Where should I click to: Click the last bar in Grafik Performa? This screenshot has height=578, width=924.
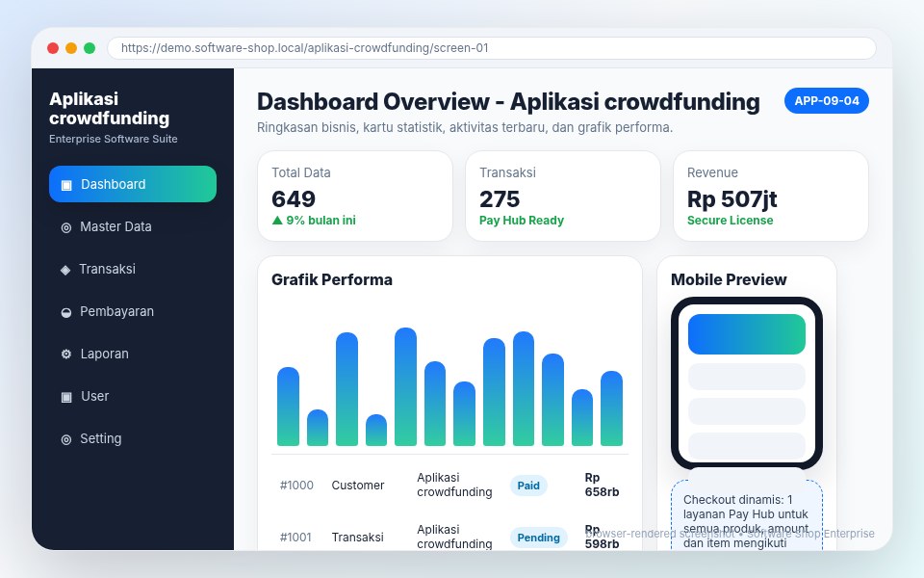pos(612,408)
